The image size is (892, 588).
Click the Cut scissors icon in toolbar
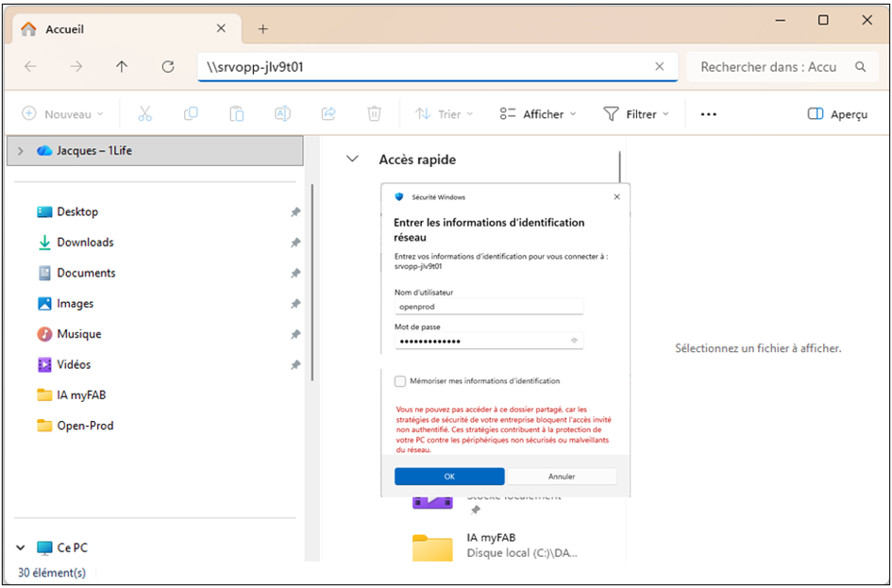[x=145, y=114]
